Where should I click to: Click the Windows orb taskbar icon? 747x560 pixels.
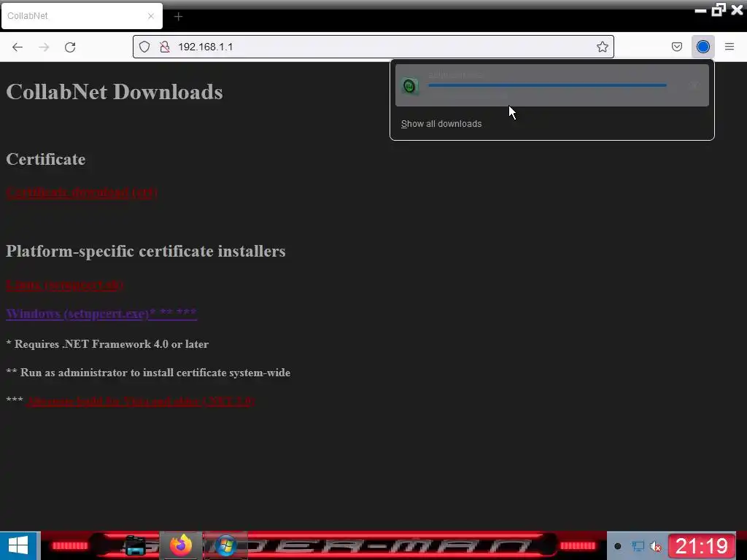pos(226,545)
